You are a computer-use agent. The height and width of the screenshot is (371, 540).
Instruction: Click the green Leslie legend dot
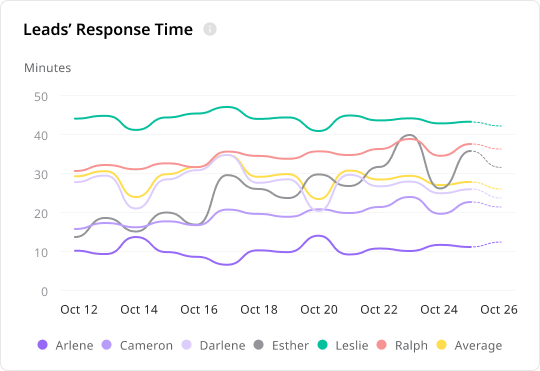click(322, 345)
